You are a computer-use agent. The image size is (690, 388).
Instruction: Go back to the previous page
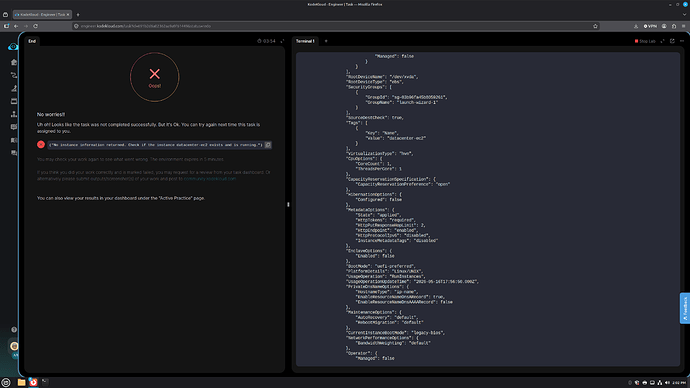click(16, 26)
